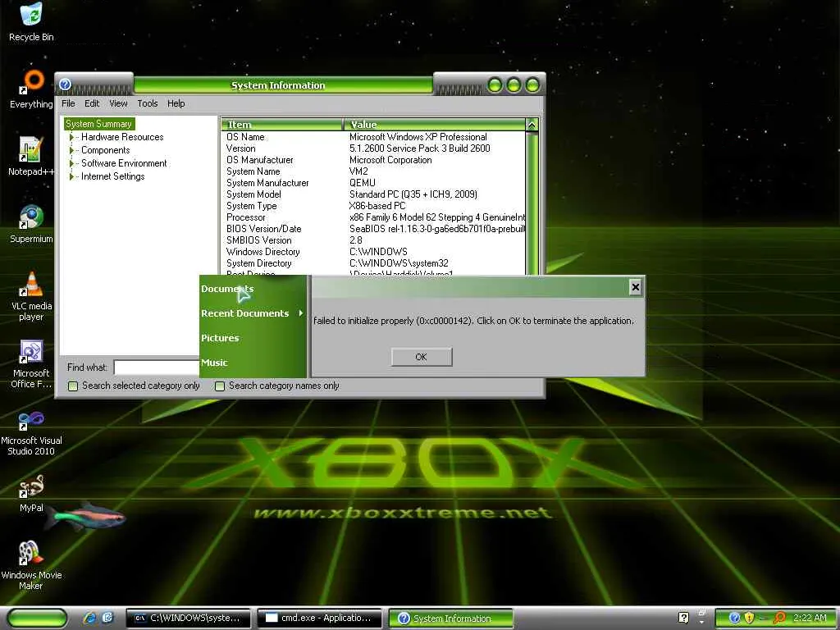840x630 pixels.
Task: Expand Recent Documents submenu arrow
Action: tap(301, 313)
